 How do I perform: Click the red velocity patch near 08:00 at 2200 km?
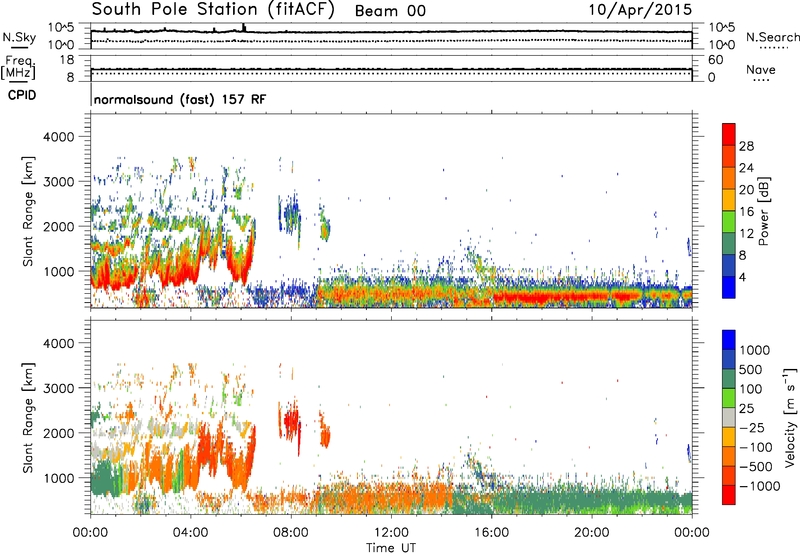pyautogui.click(x=292, y=421)
